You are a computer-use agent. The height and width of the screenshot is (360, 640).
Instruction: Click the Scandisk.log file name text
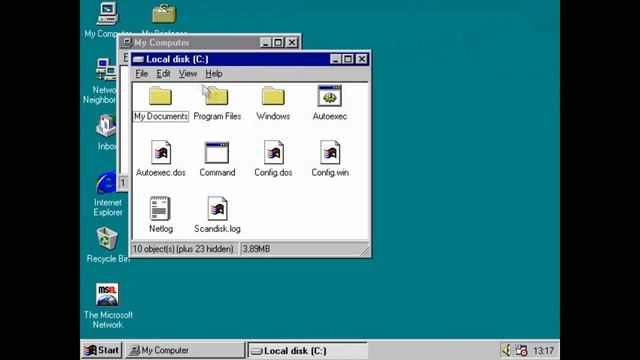point(217,229)
